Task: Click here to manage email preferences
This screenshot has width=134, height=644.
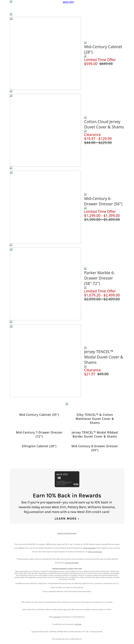Action: [57, 617]
